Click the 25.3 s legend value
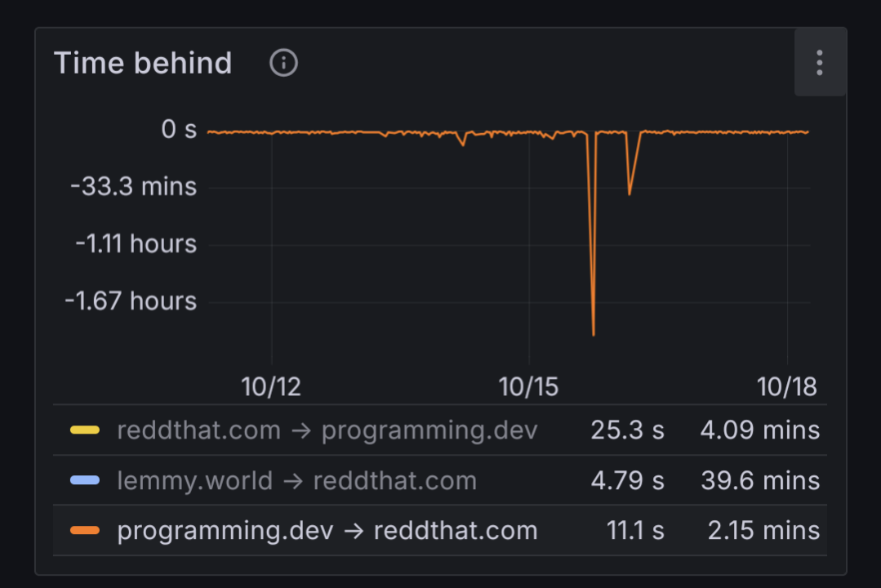The width and height of the screenshot is (881, 588). point(627,430)
